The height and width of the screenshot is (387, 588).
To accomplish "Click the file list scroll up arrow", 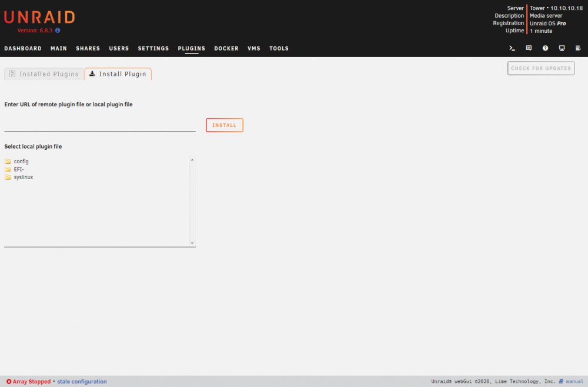I will (192, 160).
